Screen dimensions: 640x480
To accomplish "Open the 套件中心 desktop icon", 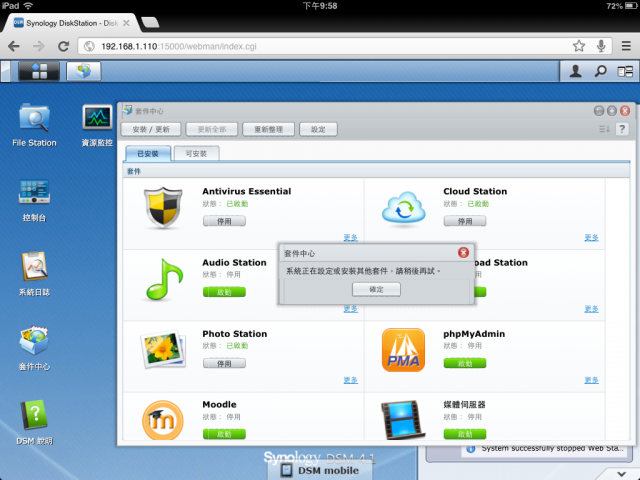I will click(x=34, y=348).
